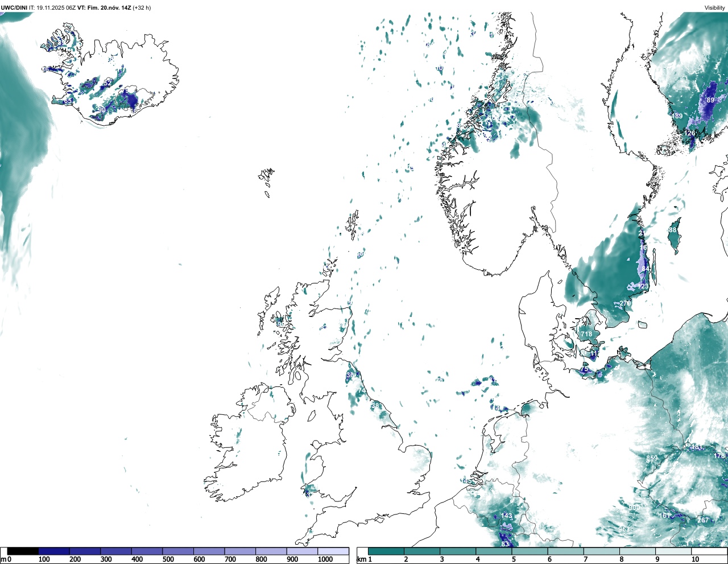The height and width of the screenshot is (564, 728).
Task: Click the '(+32 h)' forecast offset text
Action: (x=142, y=7)
